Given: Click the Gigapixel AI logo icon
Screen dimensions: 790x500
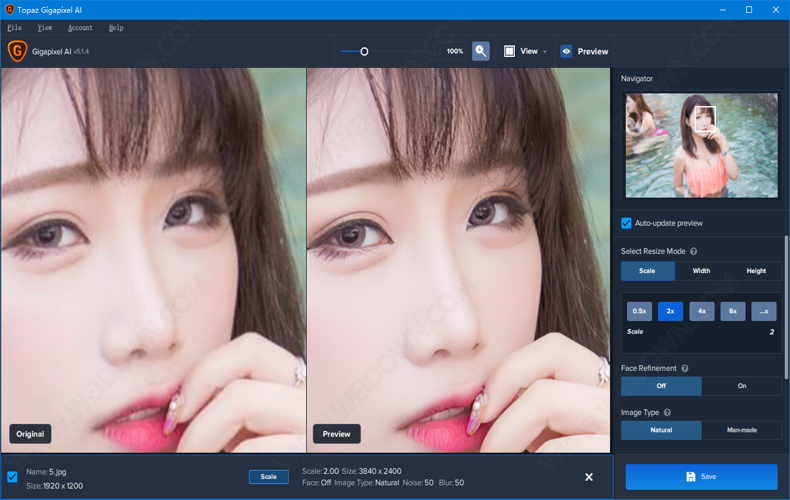Looking at the screenshot, I should tap(17, 51).
